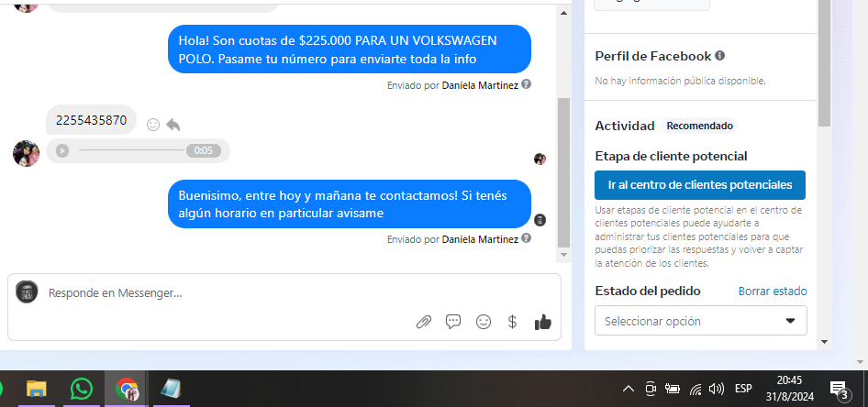Open battery status tray icon
The image size is (868, 407).
click(x=672, y=389)
